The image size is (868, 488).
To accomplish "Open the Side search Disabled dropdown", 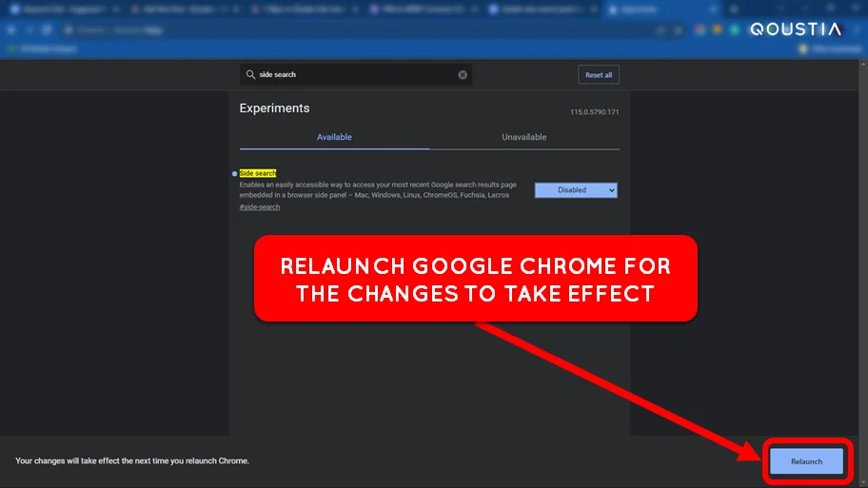I will click(x=576, y=190).
